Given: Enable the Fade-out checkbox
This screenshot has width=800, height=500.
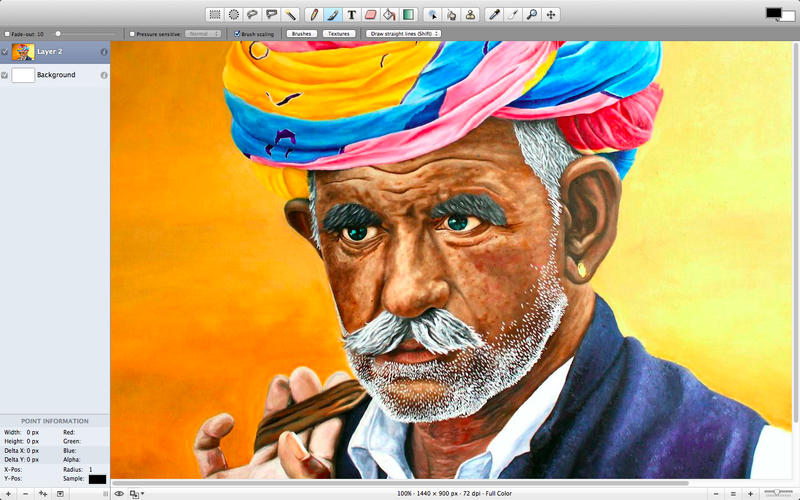Looking at the screenshot, I should [x=7, y=34].
